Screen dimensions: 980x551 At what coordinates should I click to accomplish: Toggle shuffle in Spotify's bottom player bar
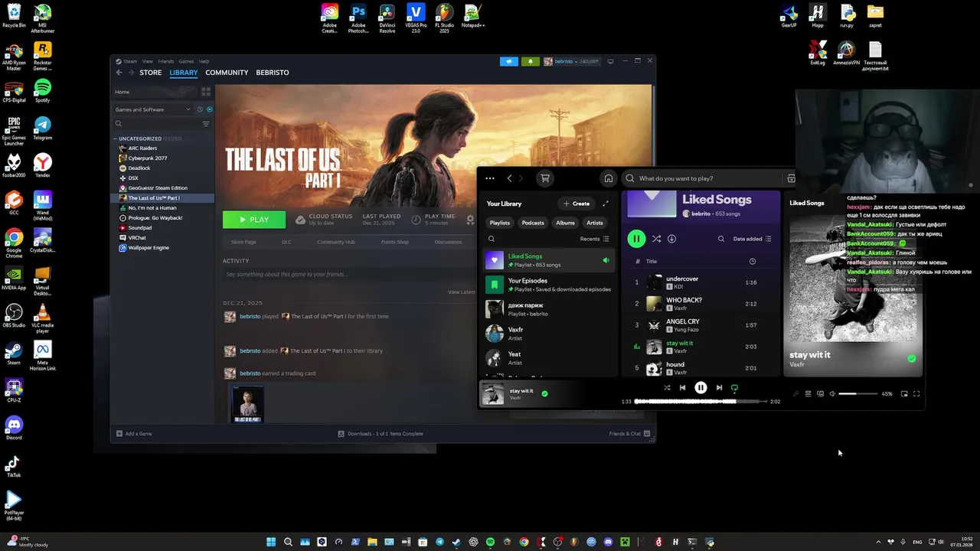tap(667, 388)
